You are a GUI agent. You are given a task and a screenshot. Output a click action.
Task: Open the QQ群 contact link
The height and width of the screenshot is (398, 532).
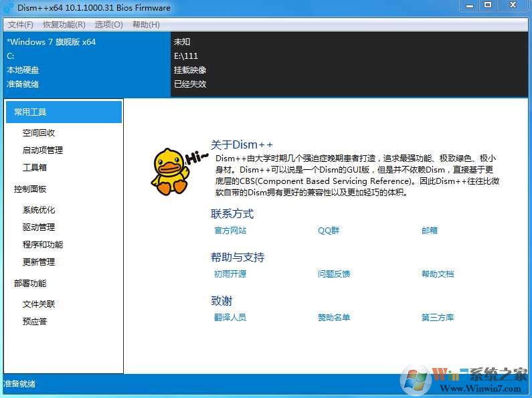[x=329, y=231]
